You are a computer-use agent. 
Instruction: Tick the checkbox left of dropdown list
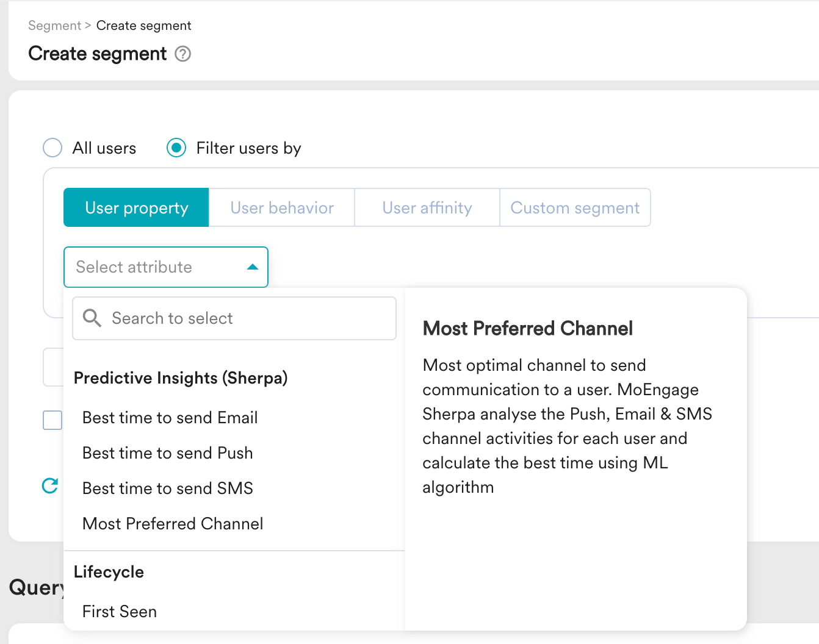[52, 420]
